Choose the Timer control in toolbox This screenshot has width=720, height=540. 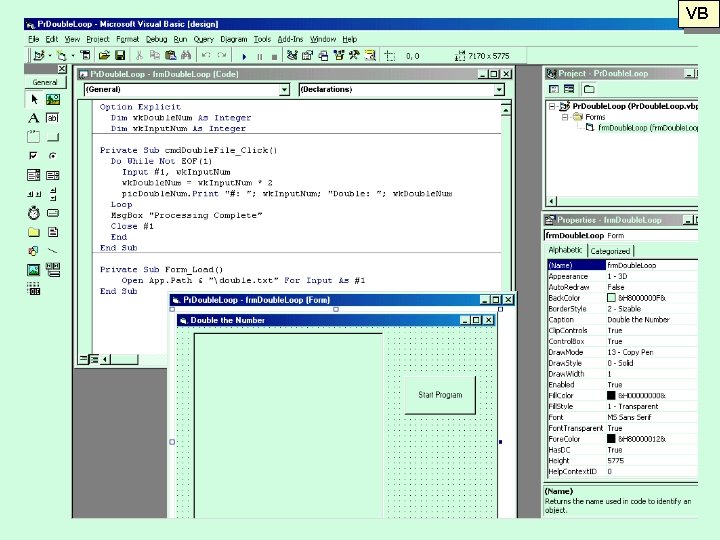34,213
